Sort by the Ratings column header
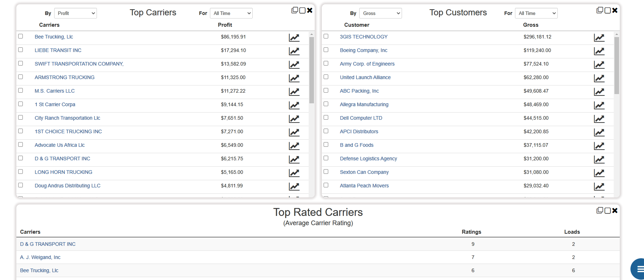Image resolution: width=644 pixels, height=280 pixels. [471, 232]
